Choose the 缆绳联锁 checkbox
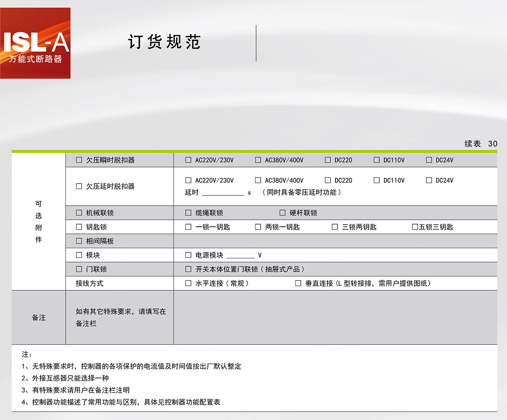This screenshot has width=507, height=420. tap(188, 213)
